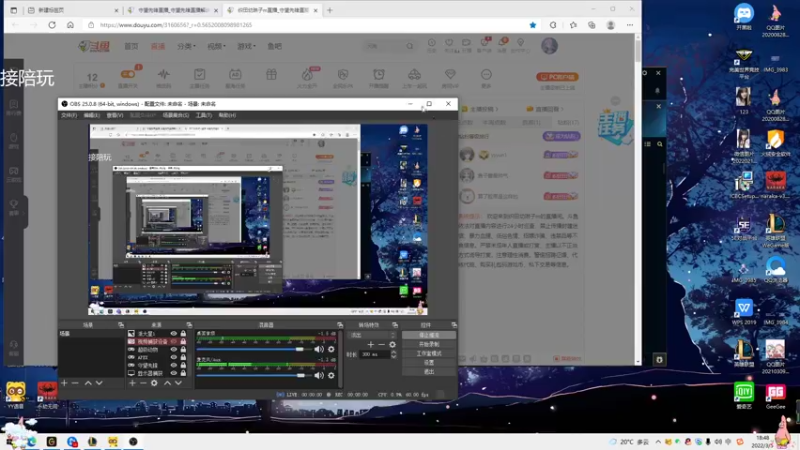Move selected source up in Sources panel

point(167,383)
